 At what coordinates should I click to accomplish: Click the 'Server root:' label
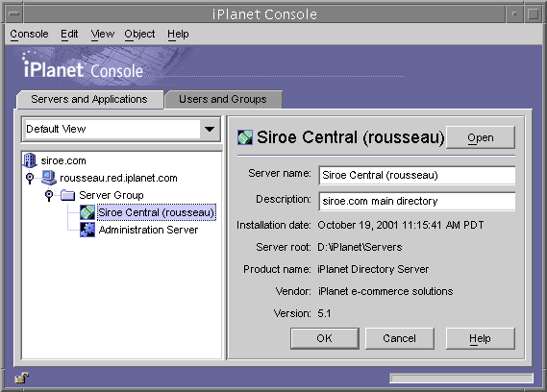point(284,247)
